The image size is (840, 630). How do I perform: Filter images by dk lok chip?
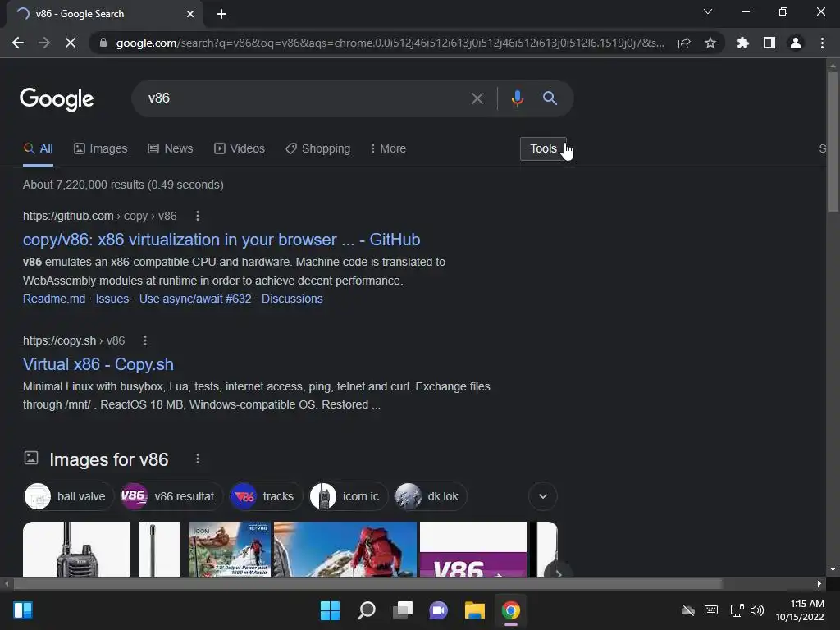pos(430,496)
